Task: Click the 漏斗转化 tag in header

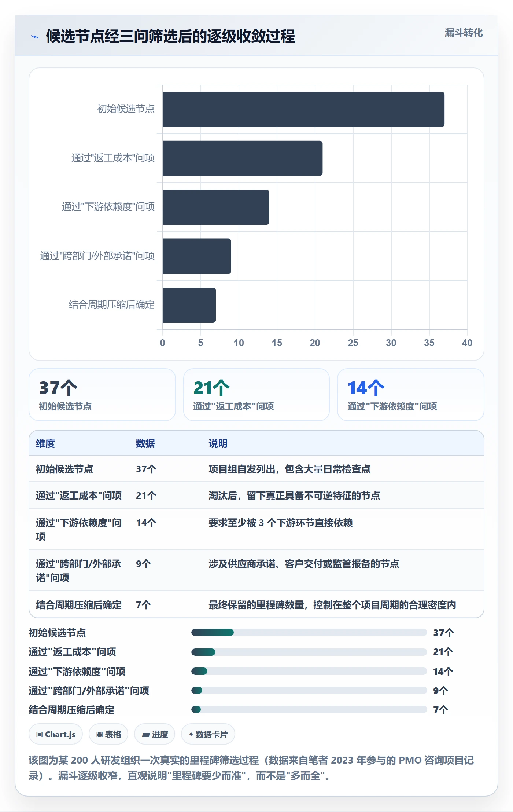Action: click(464, 33)
